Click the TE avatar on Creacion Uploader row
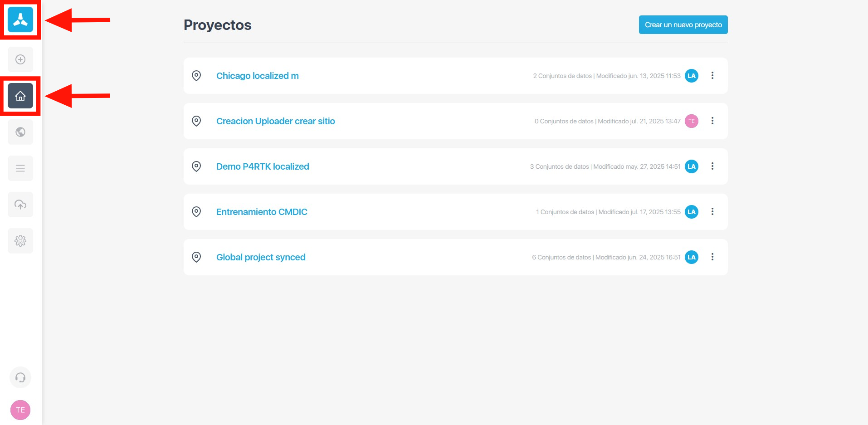This screenshot has width=868, height=425. coord(691,121)
